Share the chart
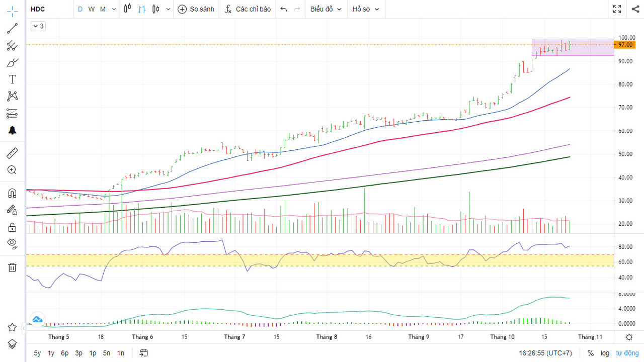Viewport: 644px width, 362px height. coord(635,9)
